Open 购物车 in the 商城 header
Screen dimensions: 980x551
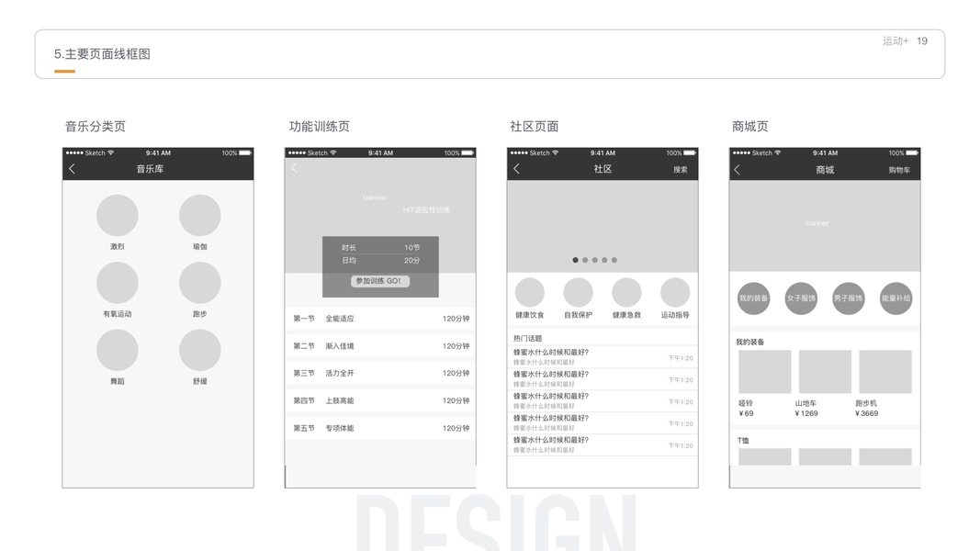pyautogui.click(x=899, y=170)
